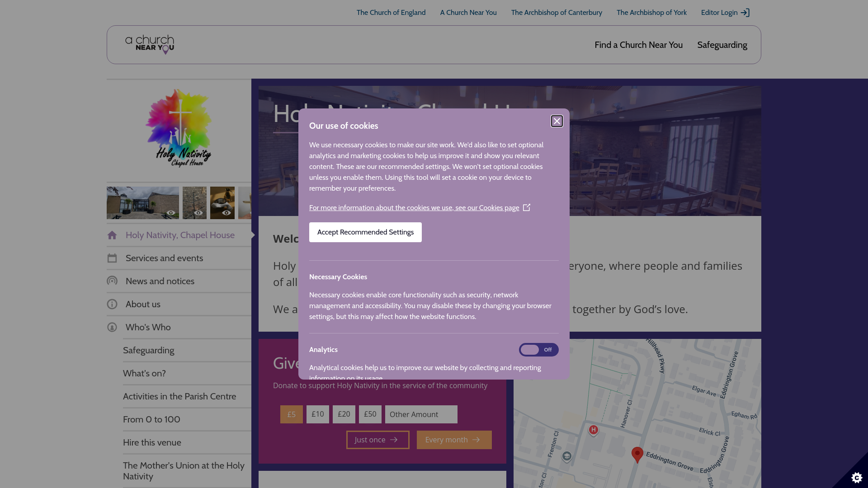The width and height of the screenshot is (868, 488).
Task: Click the Other Amount input field
Action: coord(421,414)
